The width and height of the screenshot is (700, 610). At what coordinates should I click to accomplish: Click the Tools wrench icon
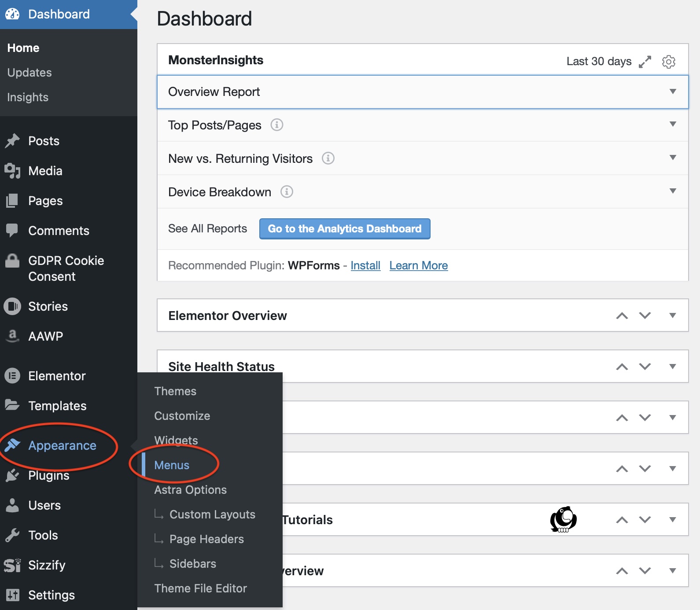[x=12, y=535]
